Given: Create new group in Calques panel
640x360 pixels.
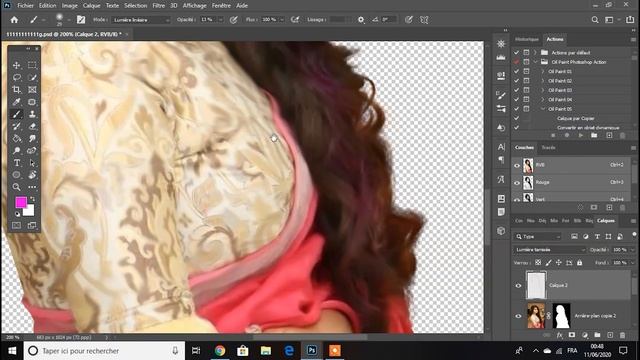Looking at the screenshot, I should tap(597, 335).
